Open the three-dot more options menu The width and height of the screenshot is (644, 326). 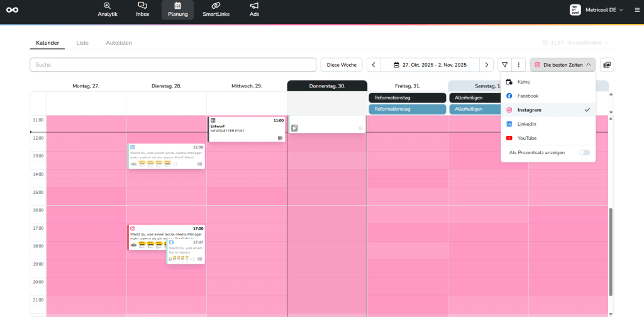519,65
